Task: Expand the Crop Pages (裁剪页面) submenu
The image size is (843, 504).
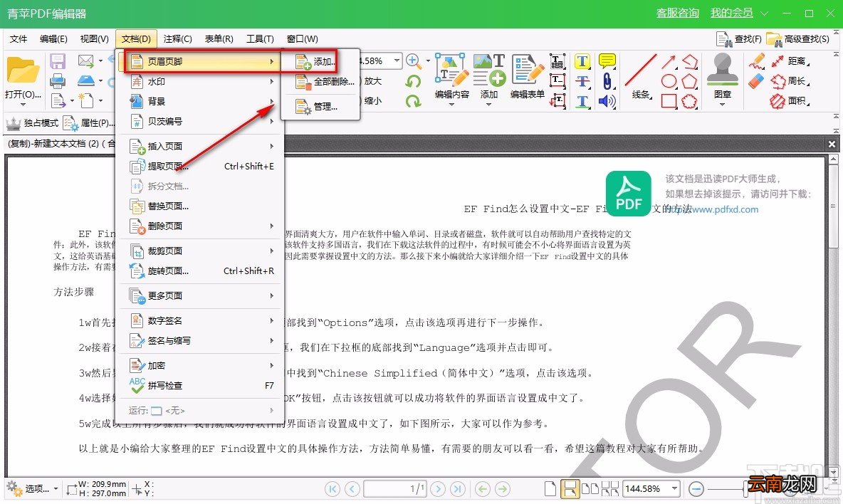Action: (x=202, y=251)
